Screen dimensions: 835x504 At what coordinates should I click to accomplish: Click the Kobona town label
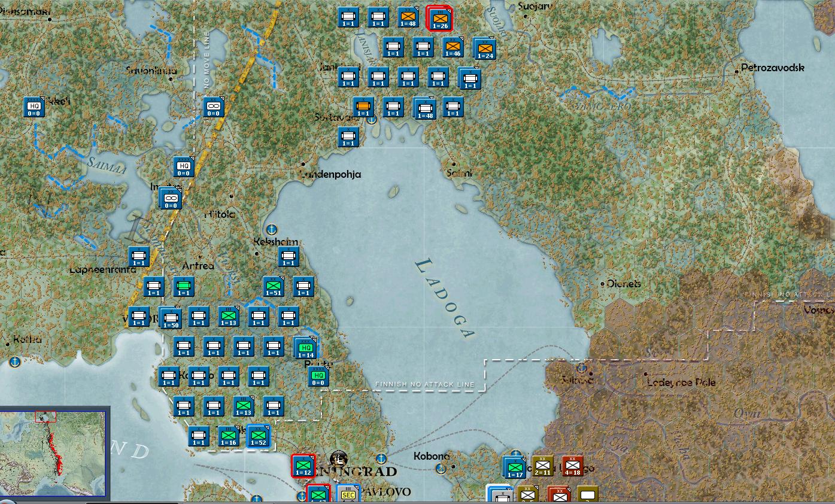(x=432, y=456)
